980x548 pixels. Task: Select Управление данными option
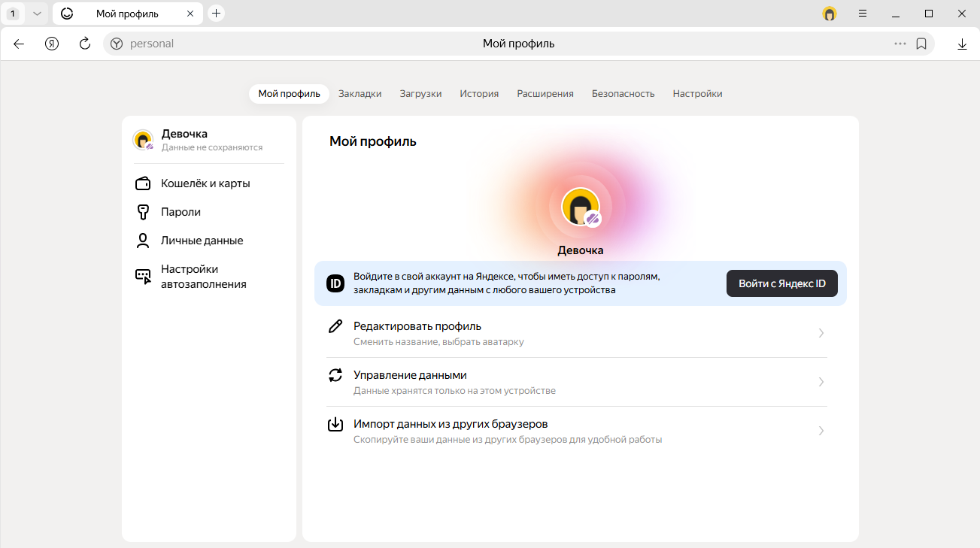click(x=577, y=382)
